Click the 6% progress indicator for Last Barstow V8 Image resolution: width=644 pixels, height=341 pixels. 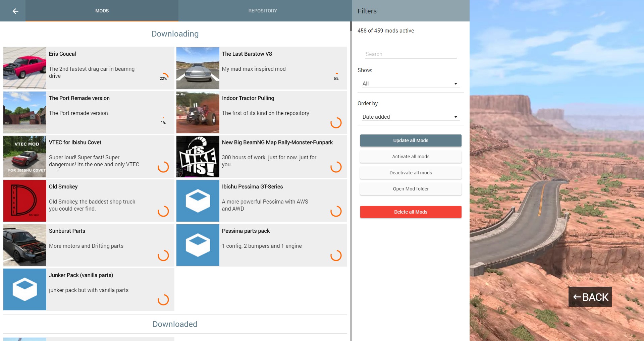point(336,78)
